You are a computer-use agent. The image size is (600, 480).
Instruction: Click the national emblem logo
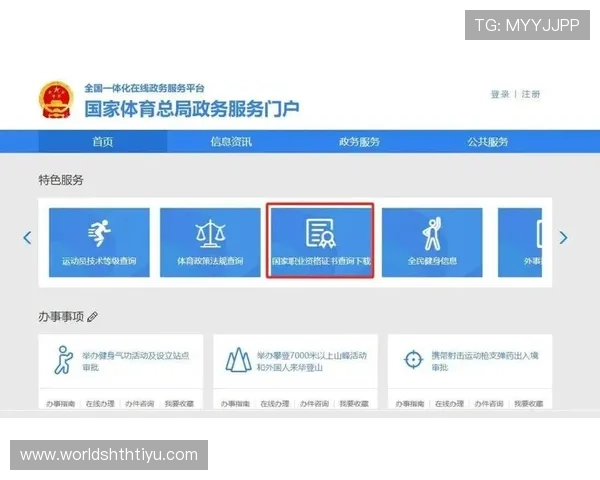tap(55, 100)
